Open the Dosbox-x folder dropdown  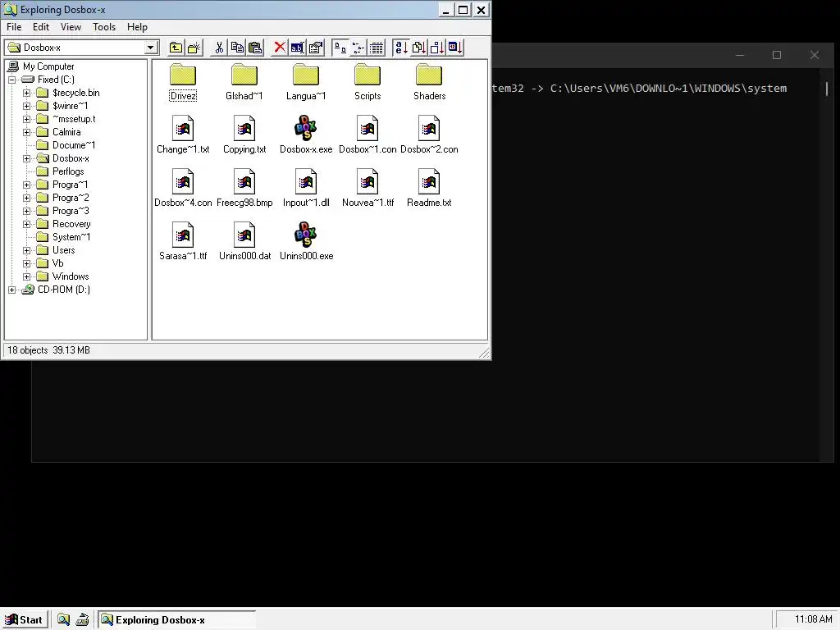151,48
